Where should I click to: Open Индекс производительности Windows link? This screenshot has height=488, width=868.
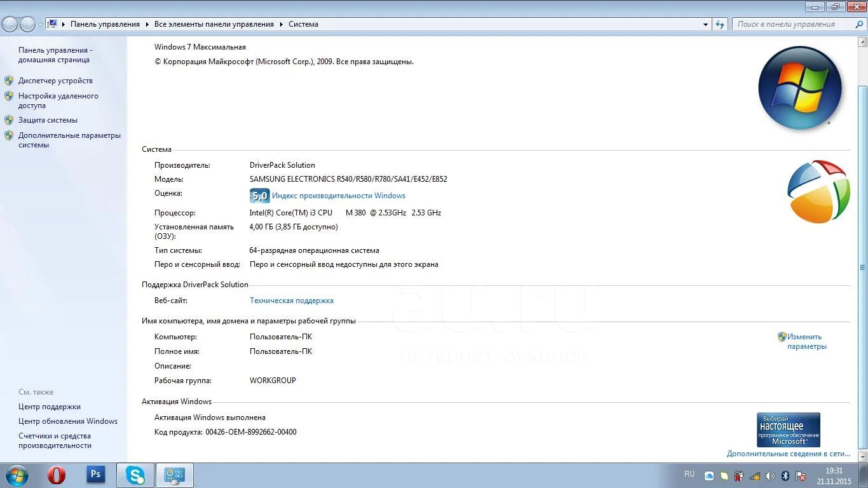[339, 196]
